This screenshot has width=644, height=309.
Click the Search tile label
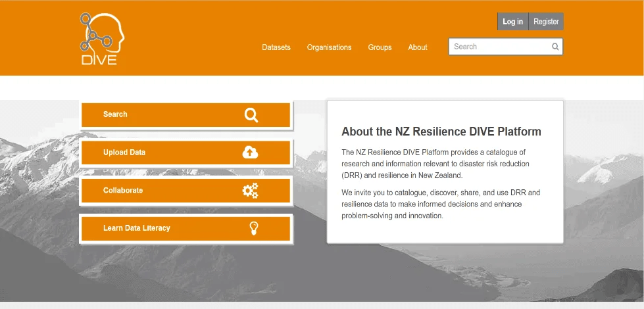[115, 114]
